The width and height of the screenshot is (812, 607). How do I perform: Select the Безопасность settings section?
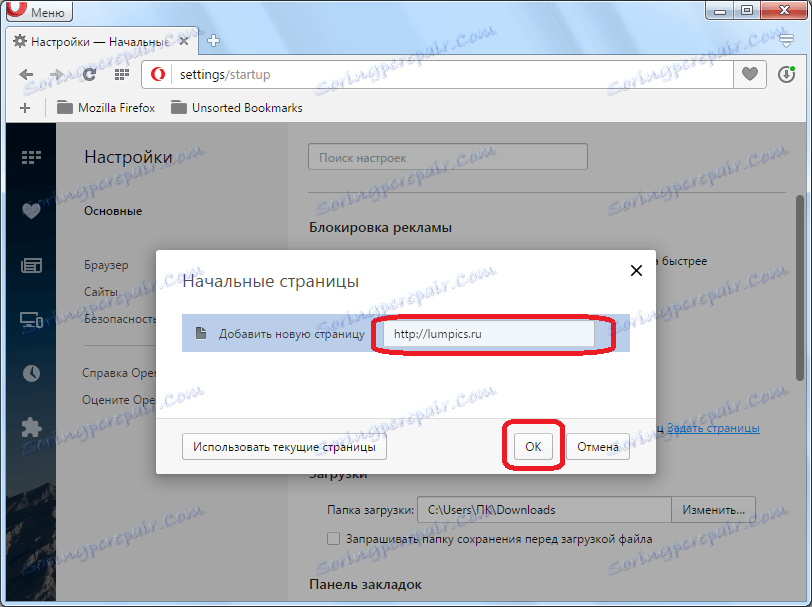(x=120, y=319)
